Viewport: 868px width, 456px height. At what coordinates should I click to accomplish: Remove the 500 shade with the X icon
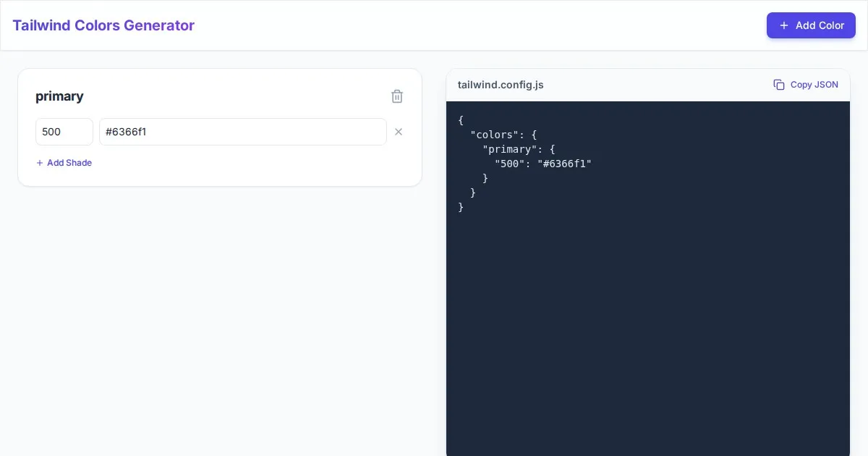tap(398, 132)
